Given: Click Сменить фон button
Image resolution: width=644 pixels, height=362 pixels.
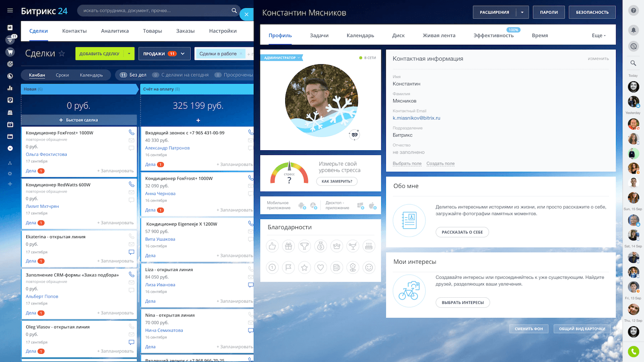Looking at the screenshot, I should pyautogui.click(x=529, y=329).
